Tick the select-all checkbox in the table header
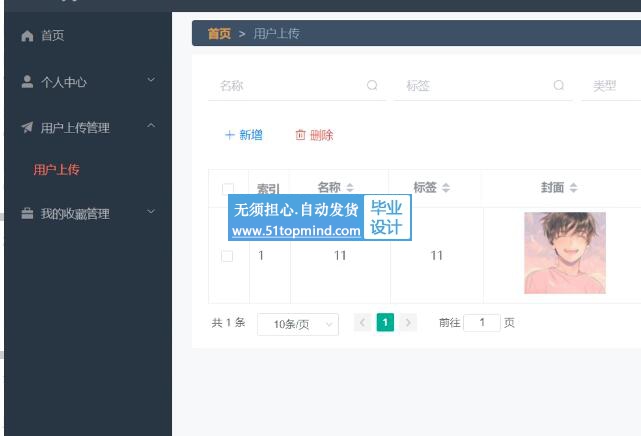Screen dimensions: 641x436 click(228, 188)
